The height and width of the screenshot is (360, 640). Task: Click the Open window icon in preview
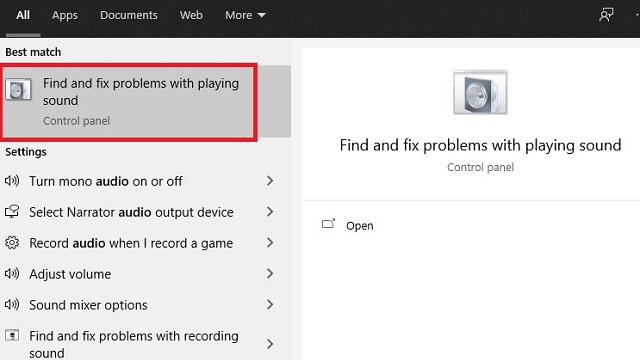[x=328, y=224]
